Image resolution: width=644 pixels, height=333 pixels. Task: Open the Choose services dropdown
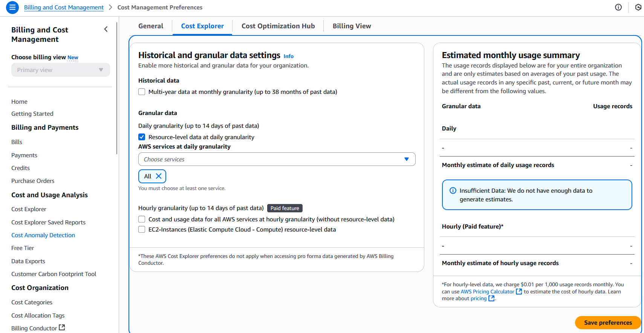[277, 159]
